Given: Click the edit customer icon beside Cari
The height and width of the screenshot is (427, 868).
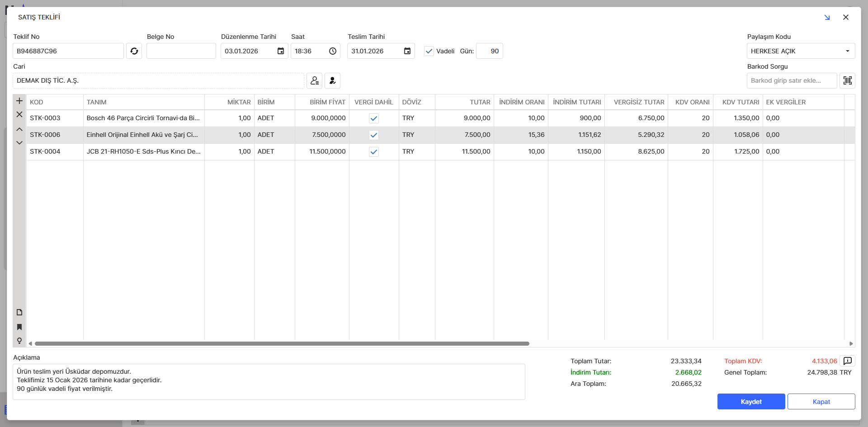Looking at the screenshot, I should [332, 80].
